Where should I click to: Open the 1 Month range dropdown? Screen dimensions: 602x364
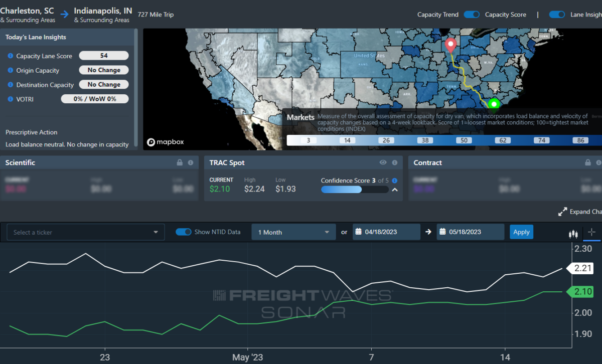coord(293,232)
